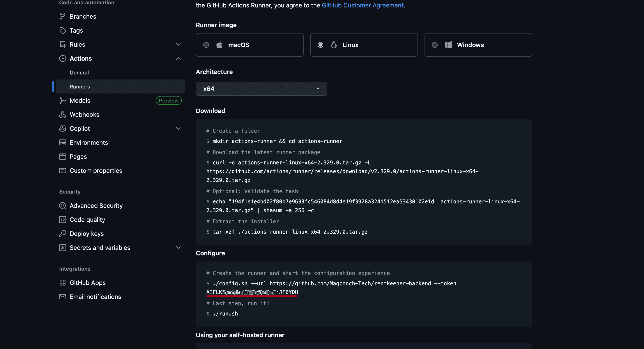Click the Branches git-branch icon
The image size is (644, 349).
click(x=62, y=16)
